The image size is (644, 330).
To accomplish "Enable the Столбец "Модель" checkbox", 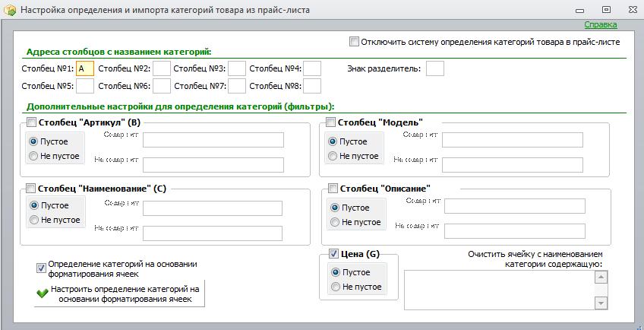I will click(x=330, y=122).
